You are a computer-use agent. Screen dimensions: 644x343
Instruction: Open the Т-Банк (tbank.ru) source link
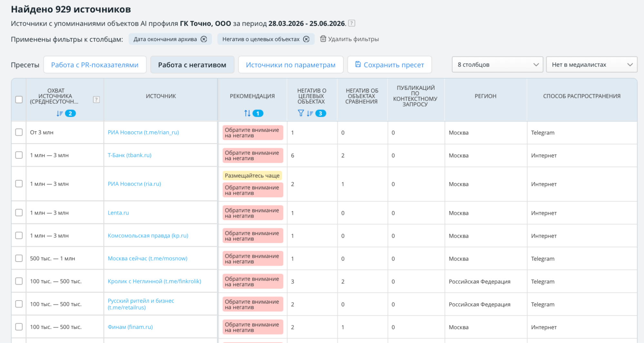[x=130, y=155]
